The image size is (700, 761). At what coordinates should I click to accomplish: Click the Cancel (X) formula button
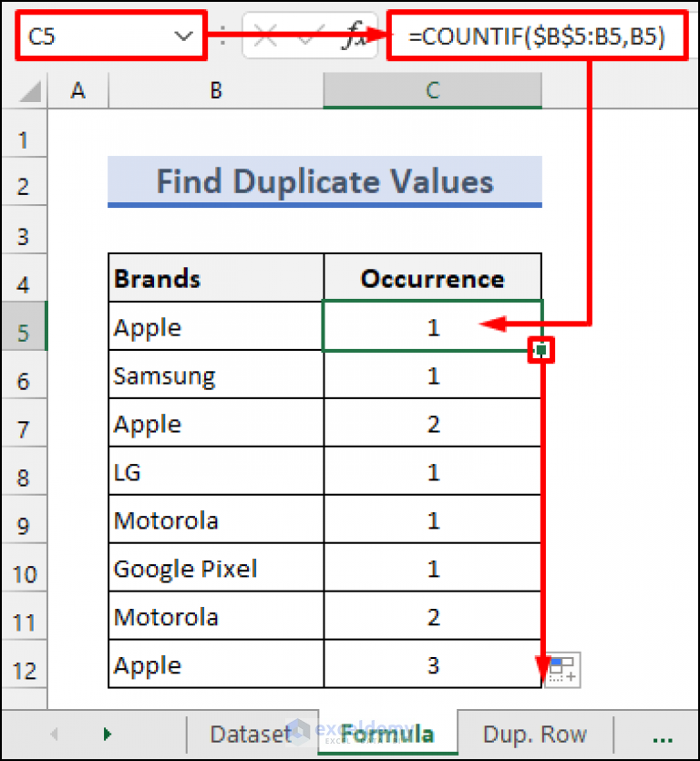pos(265,36)
